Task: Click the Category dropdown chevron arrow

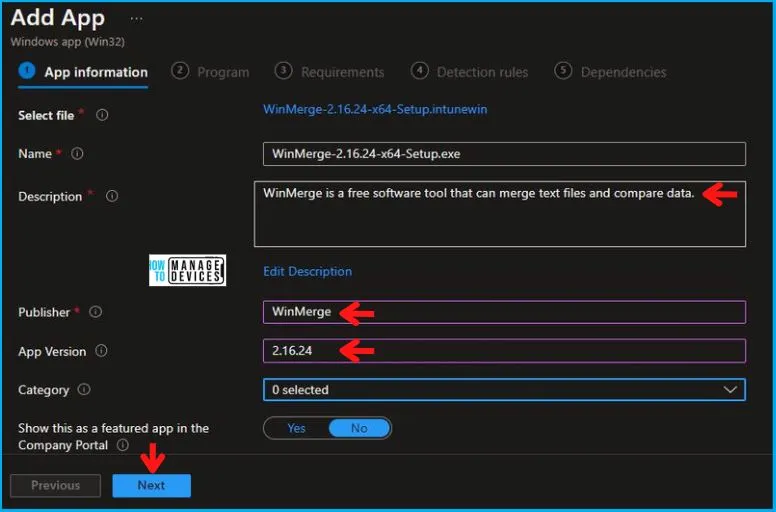Action: click(x=730, y=390)
